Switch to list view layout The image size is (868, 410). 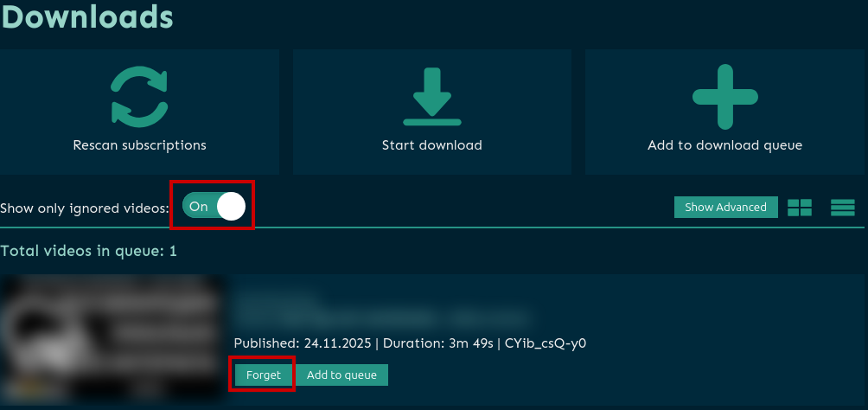click(x=842, y=208)
